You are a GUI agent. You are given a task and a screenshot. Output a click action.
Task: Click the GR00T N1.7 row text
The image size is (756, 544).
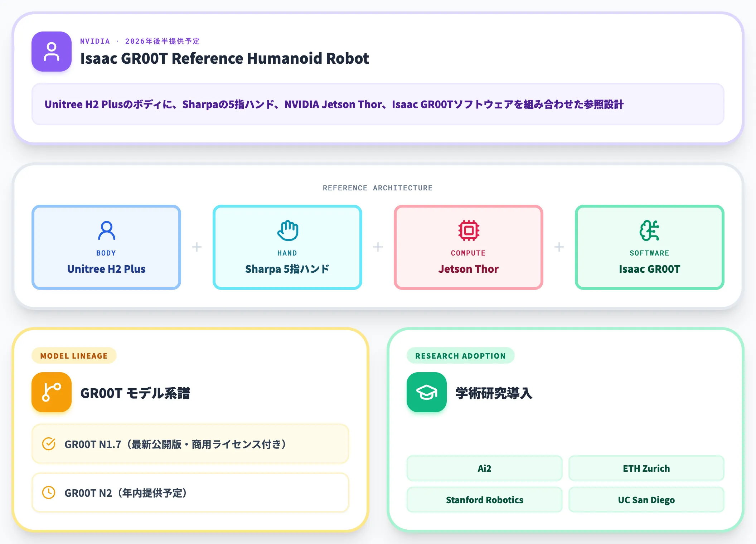pyautogui.click(x=176, y=444)
